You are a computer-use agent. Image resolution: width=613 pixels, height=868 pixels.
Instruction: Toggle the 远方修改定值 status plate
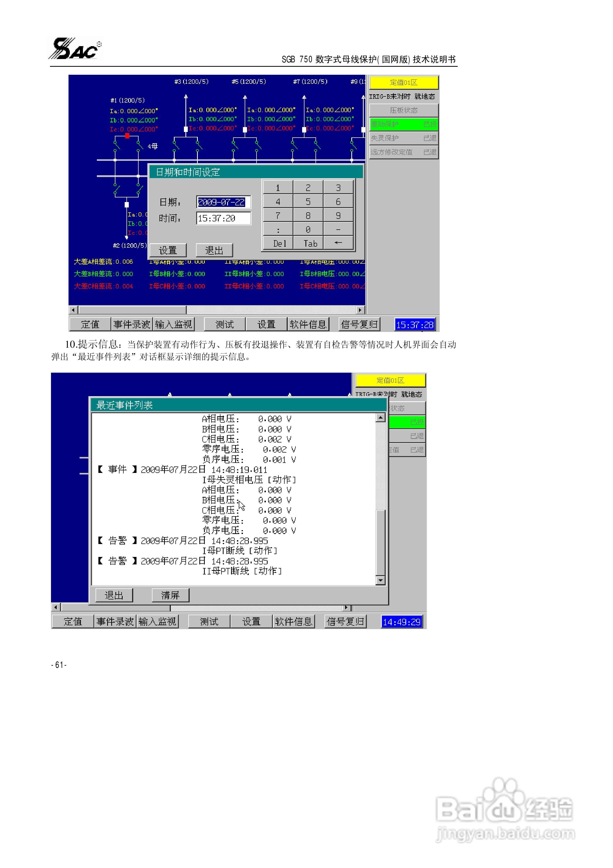pos(404,152)
